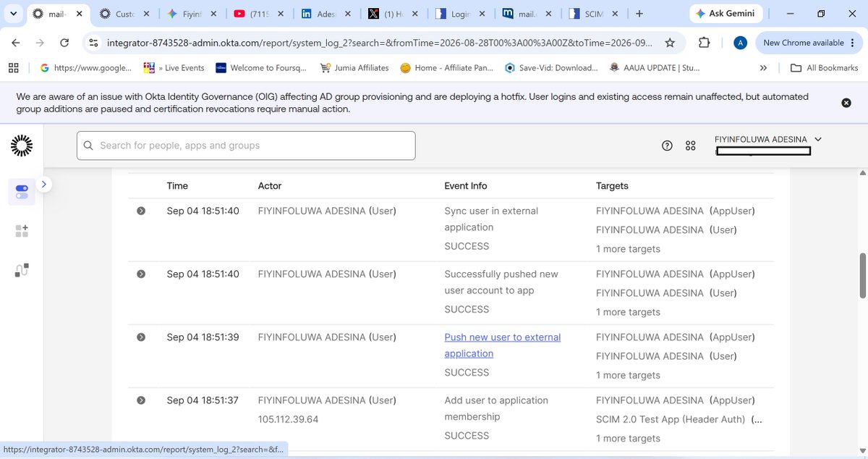Open the Live Events bookmark

click(x=174, y=67)
